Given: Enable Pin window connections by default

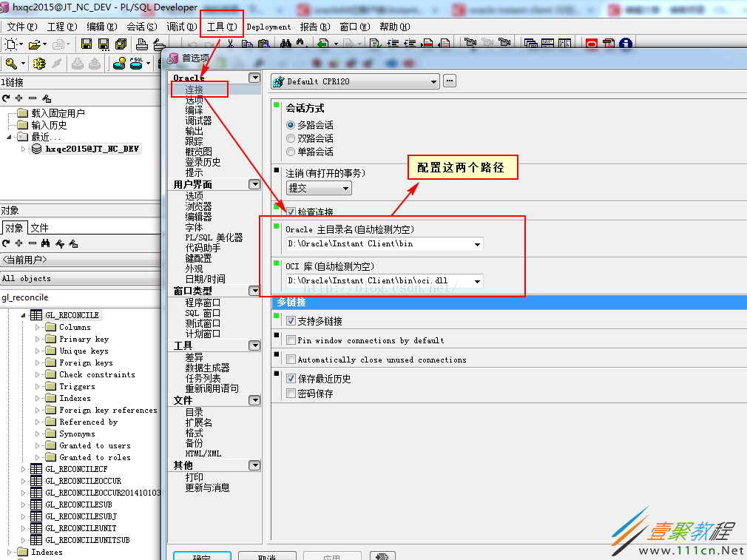Looking at the screenshot, I should [291, 340].
